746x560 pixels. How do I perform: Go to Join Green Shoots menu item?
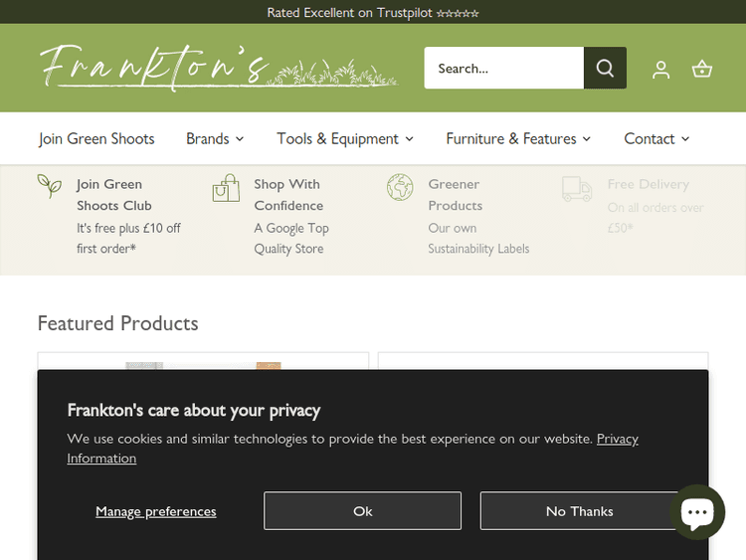click(x=96, y=139)
